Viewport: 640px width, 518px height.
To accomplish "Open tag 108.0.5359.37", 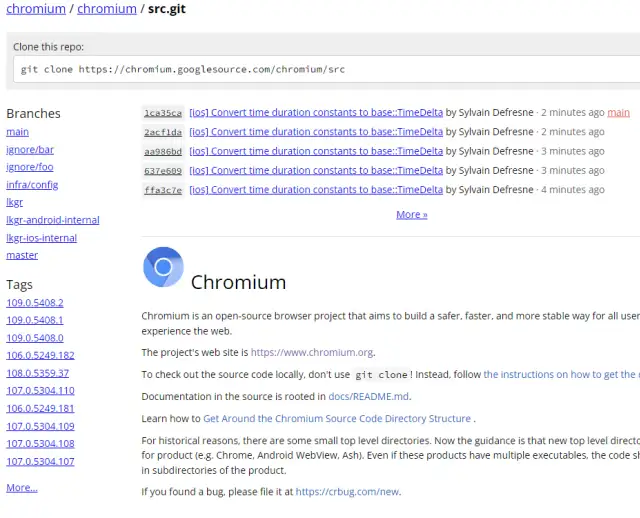I will click(38, 373).
